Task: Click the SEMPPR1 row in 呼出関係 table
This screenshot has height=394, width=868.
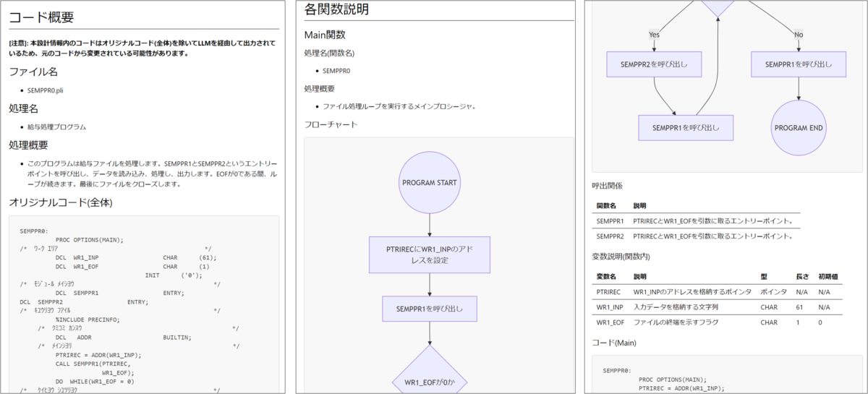Action: tap(696, 220)
